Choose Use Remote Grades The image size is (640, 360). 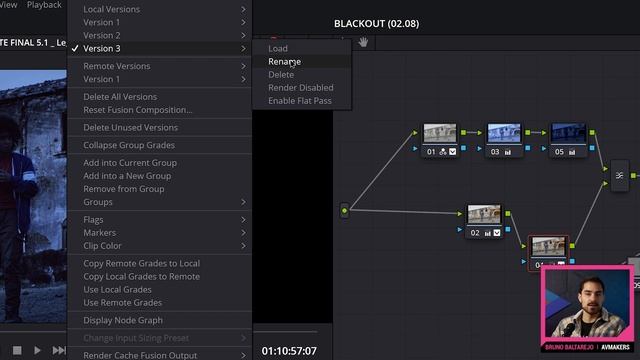(x=160, y=302)
